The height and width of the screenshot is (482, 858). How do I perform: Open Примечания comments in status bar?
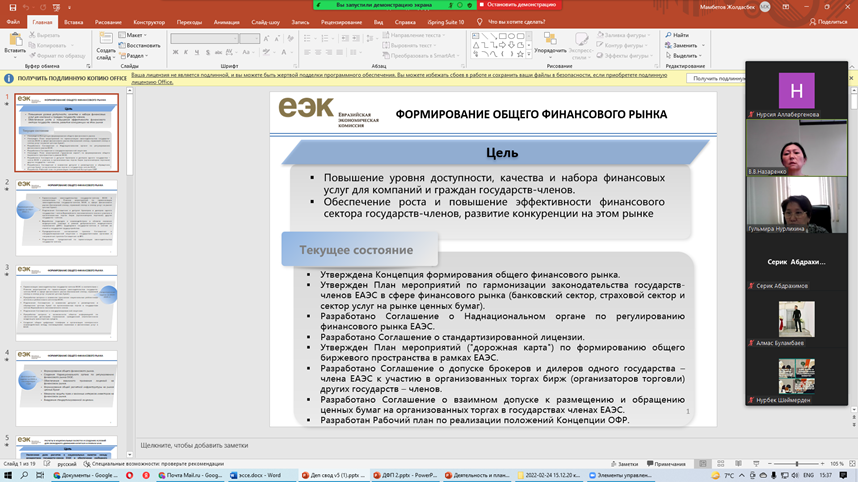666,463
